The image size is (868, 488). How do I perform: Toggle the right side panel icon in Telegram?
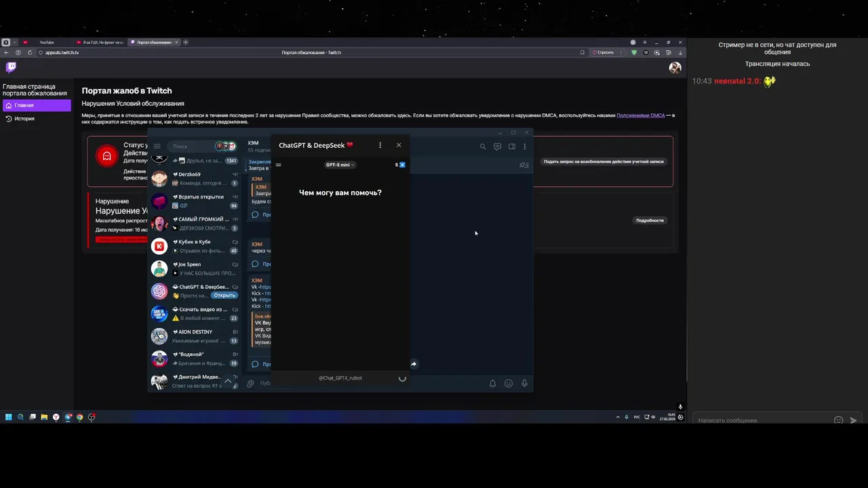pos(512,146)
